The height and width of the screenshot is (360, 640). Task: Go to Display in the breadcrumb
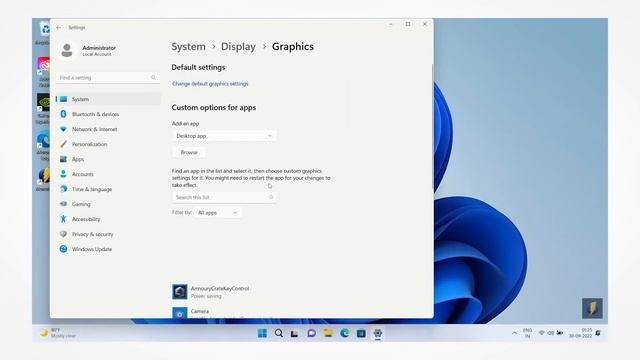(238, 47)
